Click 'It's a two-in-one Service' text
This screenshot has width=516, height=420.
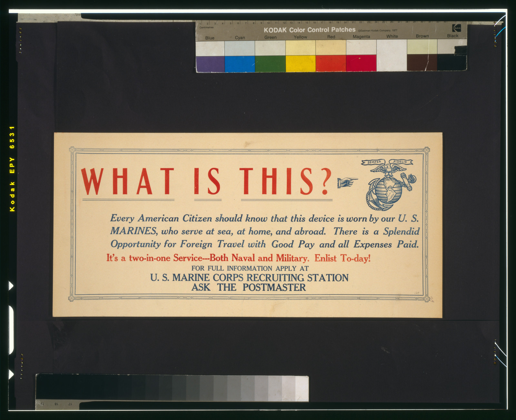click(x=154, y=258)
